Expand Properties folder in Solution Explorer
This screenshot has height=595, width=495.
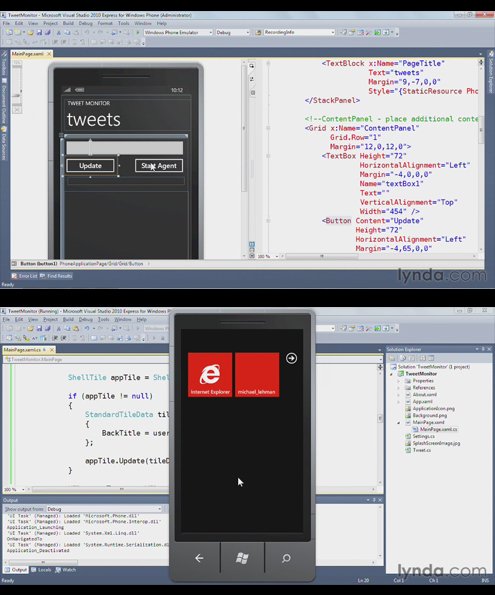click(399, 381)
